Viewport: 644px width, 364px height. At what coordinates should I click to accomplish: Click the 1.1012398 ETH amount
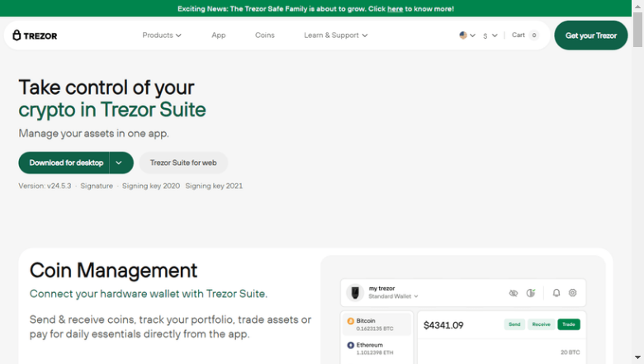pyautogui.click(x=375, y=352)
